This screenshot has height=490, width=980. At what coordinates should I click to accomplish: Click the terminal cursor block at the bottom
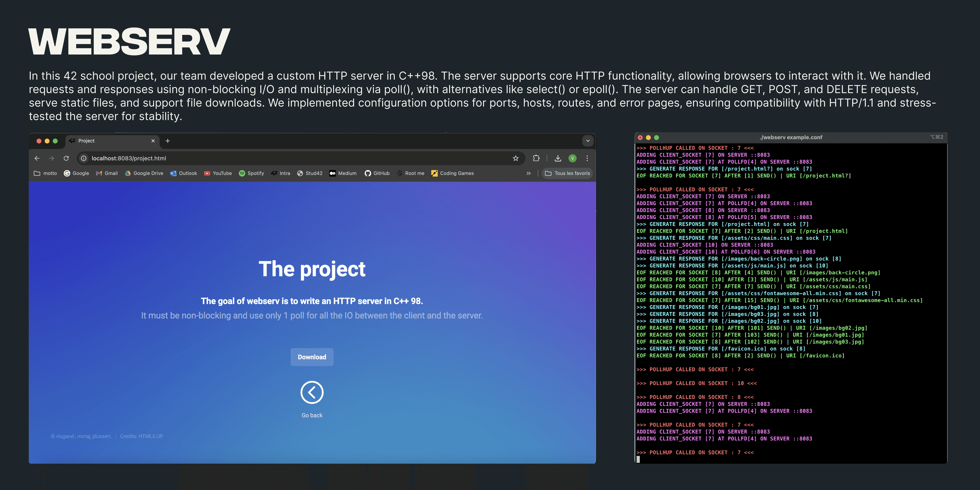(638, 459)
